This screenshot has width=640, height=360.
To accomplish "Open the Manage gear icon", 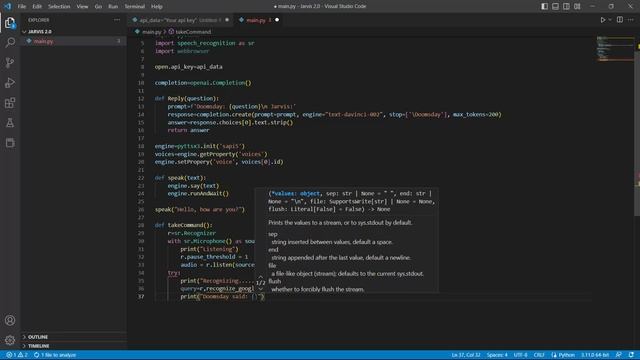I will pos(10,340).
